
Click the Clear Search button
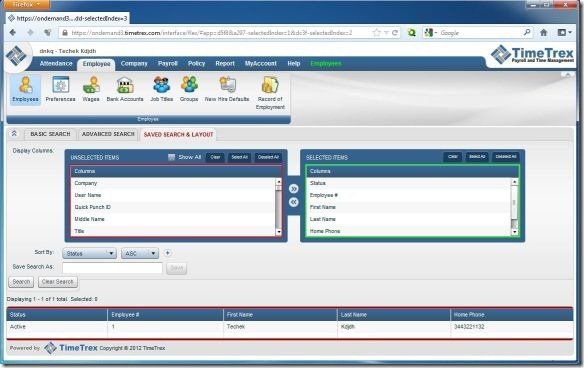pos(58,282)
